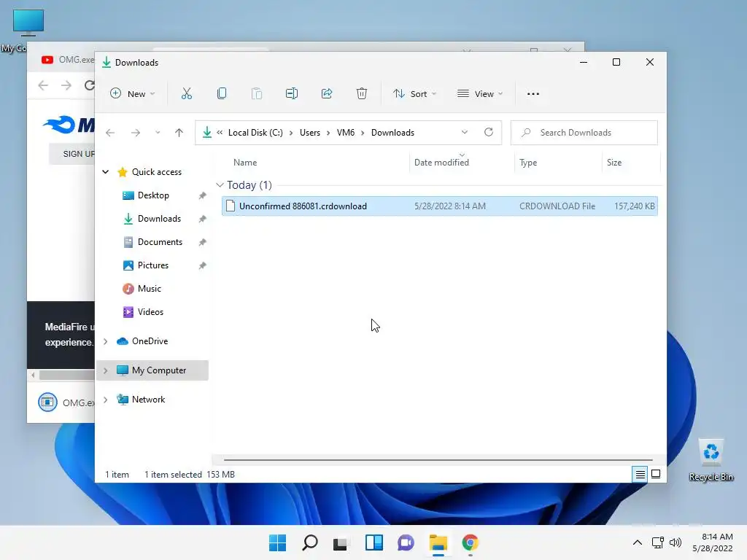The image size is (747, 560).
Task: Open Music in the navigation pane
Action: [x=149, y=289]
